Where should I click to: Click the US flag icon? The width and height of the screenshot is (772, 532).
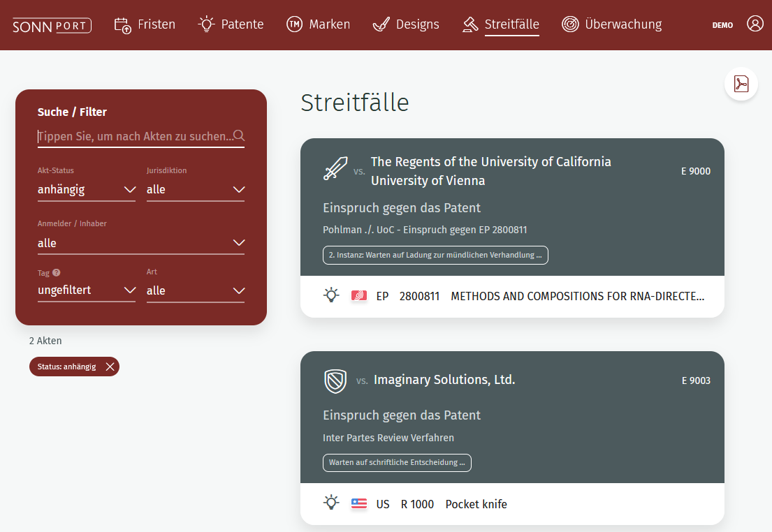click(359, 504)
